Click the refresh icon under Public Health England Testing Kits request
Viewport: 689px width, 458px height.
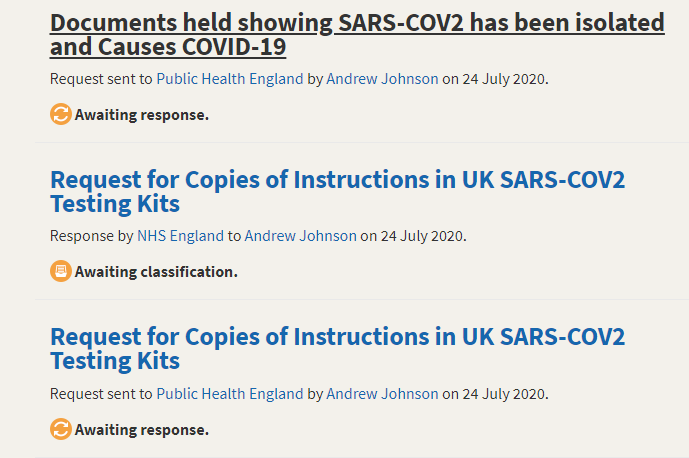[x=61, y=429]
